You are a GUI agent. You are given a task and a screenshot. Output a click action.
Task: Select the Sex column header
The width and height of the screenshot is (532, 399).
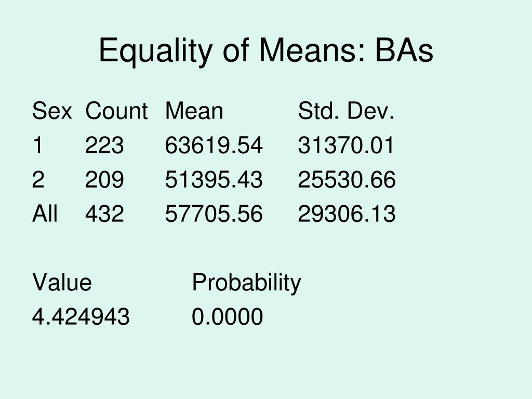coord(52,111)
